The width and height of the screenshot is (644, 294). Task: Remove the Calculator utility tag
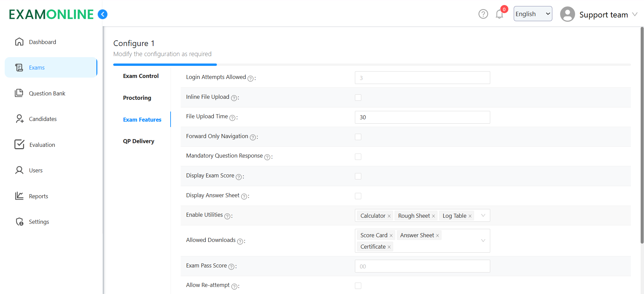click(x=389, y=216)
